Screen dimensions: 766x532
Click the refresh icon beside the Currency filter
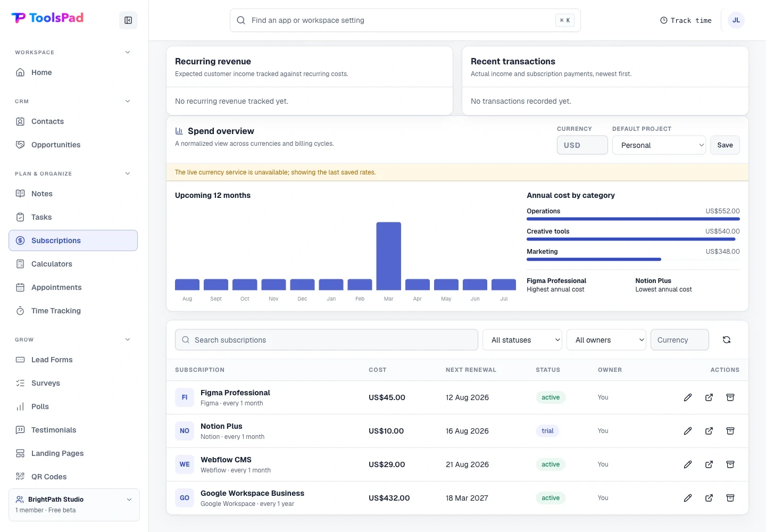pos(727,340)
